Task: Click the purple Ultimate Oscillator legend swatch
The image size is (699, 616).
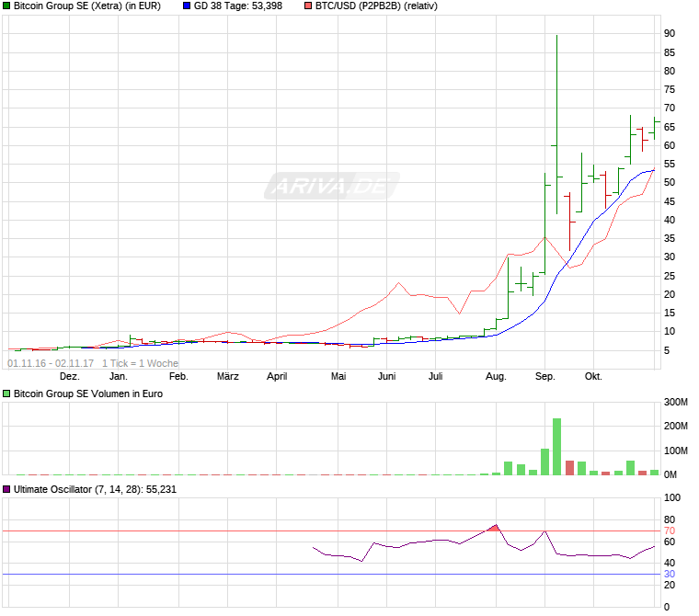Action: pyautogui.click(x=6, y=489)
